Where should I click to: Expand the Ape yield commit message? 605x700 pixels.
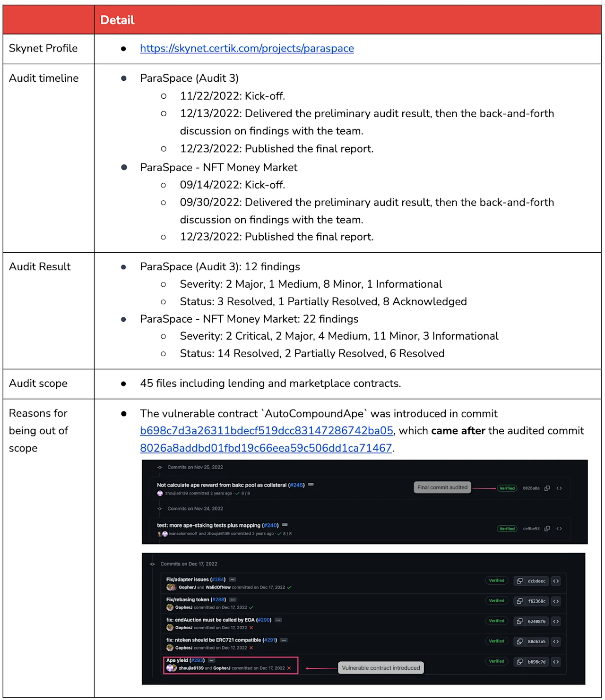[x=212, y=660]
